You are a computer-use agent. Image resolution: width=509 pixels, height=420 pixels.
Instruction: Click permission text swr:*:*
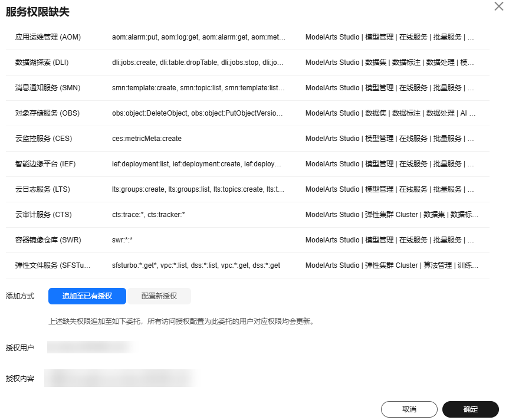(122, 239)
